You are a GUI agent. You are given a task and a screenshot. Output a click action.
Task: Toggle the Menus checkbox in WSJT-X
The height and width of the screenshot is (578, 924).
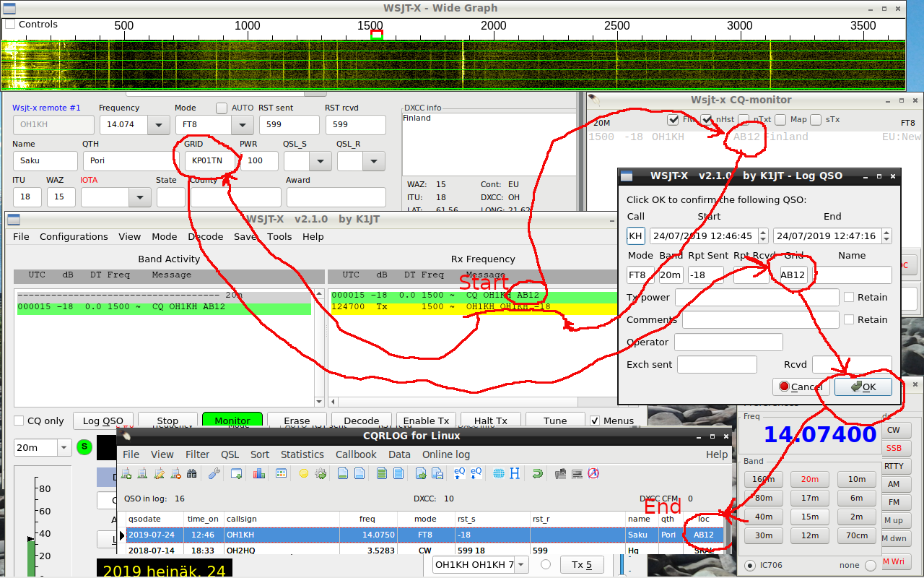tap(595, 420)
